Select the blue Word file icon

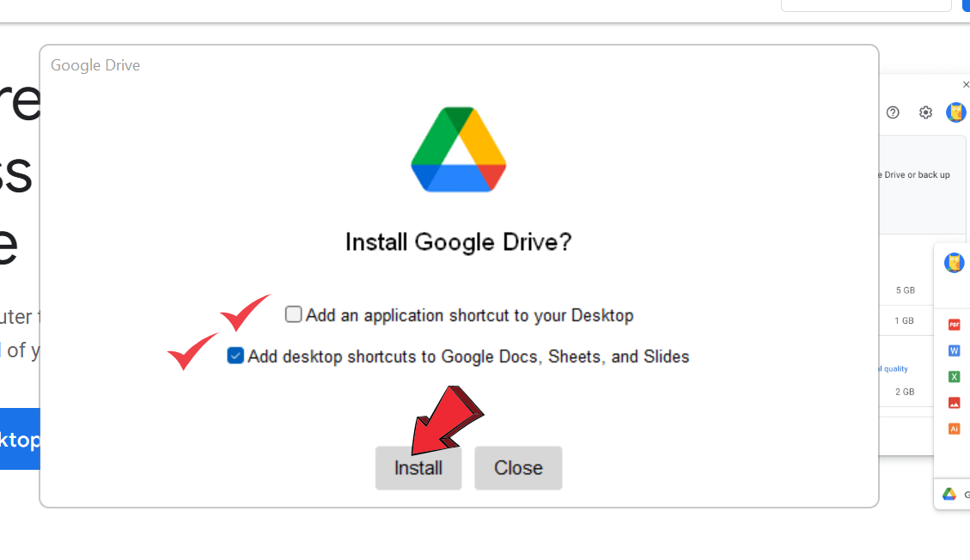(x=954, y=350)
